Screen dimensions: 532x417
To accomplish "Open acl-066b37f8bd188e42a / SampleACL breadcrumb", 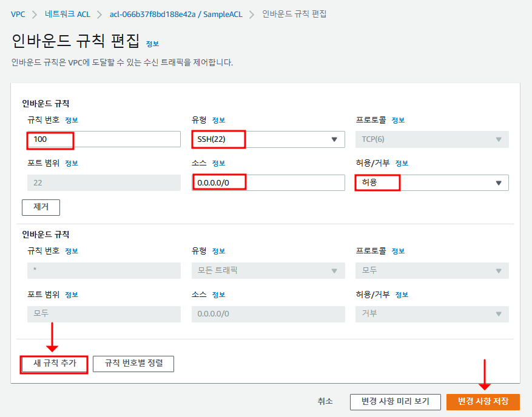I will pyautogui.click(x=176, y=14).
